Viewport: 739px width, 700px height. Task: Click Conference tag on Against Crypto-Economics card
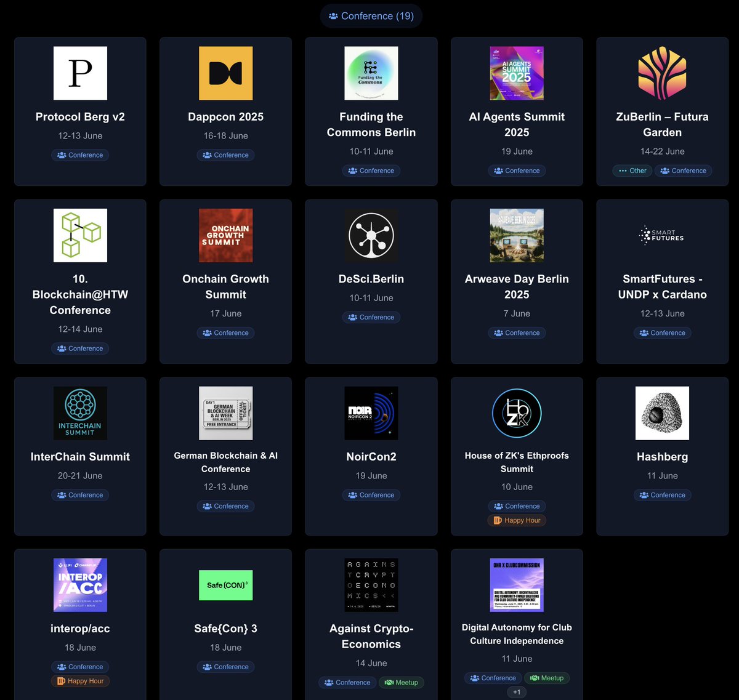coord(347,683)
